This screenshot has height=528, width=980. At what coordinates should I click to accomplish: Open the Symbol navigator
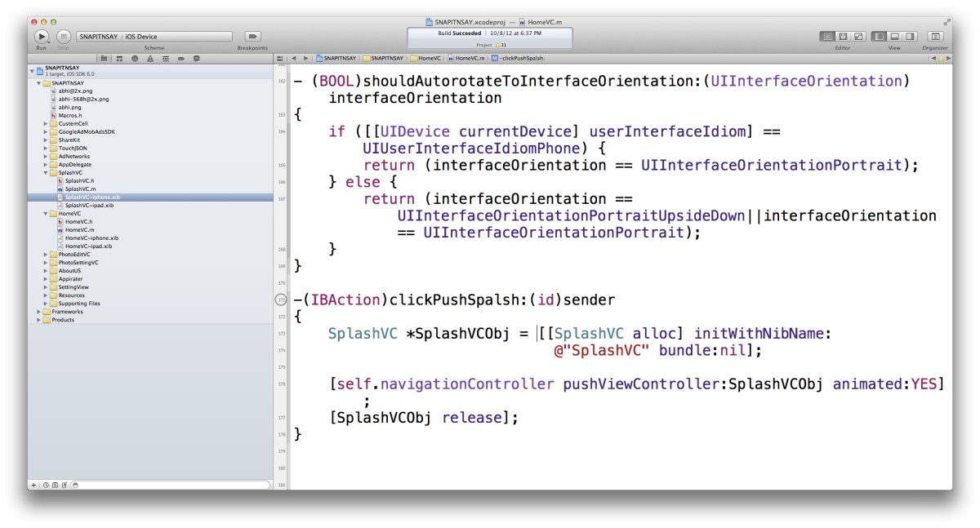tap(119, 58)
